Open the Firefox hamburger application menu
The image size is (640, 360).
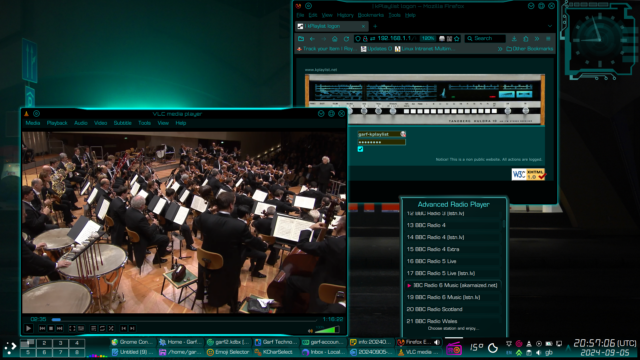548,38
